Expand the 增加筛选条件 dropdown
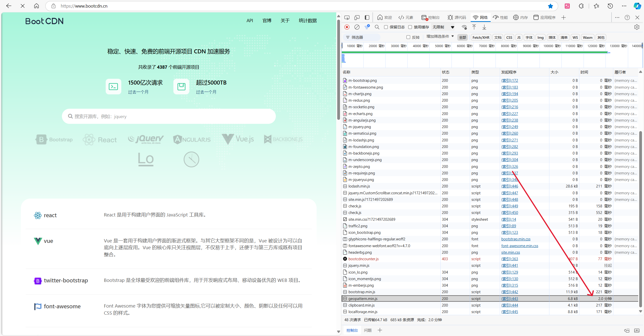The height and width of the screenshot is (336, 644). click(440, 36)
